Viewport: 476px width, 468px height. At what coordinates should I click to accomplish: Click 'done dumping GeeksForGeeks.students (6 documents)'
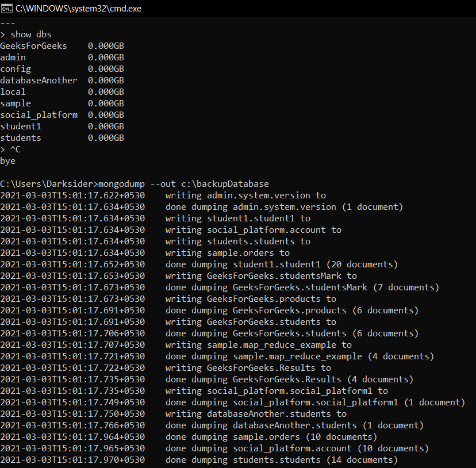tap(292, 334)
